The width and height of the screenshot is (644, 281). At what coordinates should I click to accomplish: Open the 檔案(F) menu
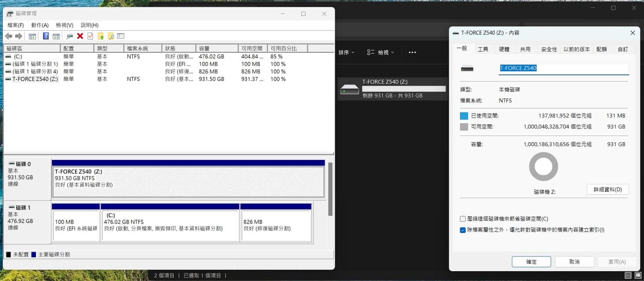[16, 25]
